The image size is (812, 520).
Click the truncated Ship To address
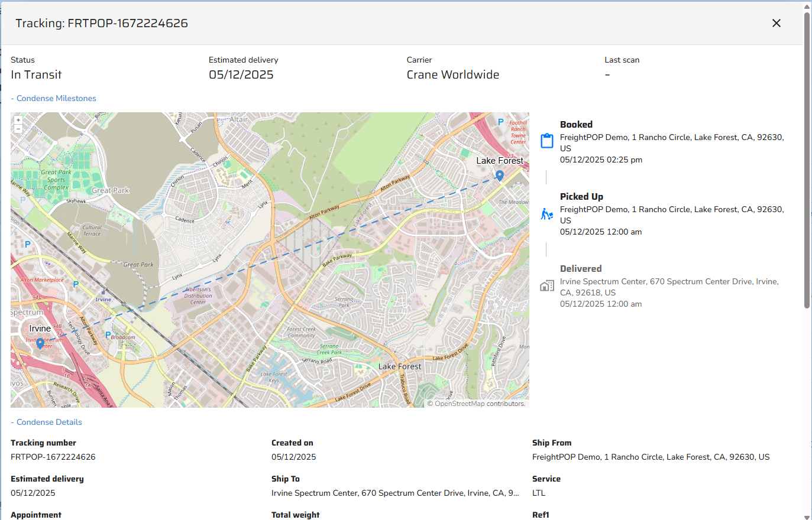click(395, 493)
